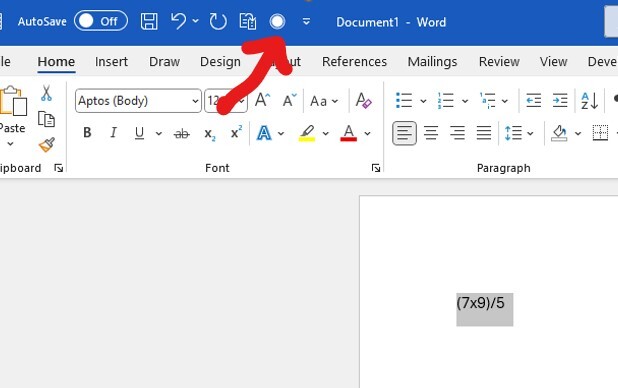Apply yellow text highlight color
The height and width of the screenshot is (388, 618).
(307, 133)
